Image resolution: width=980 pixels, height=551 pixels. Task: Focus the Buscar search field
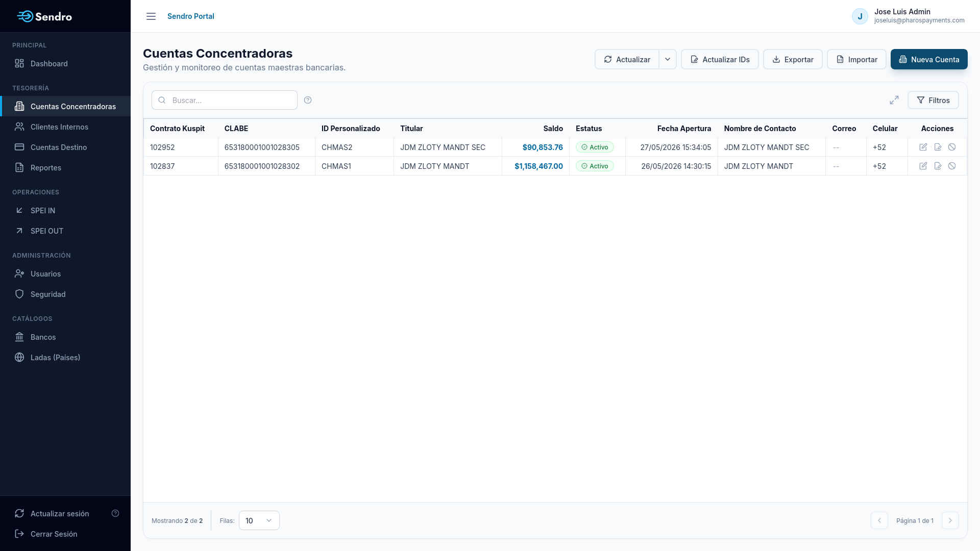pos(225,100)
